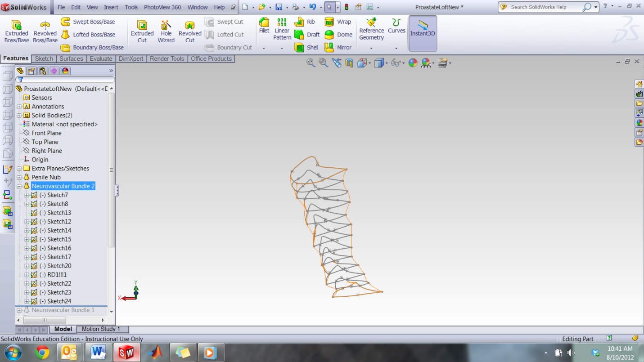Expand the Annotations tree node
Screen dimensions: 644x362
click(x=19, y=107)
